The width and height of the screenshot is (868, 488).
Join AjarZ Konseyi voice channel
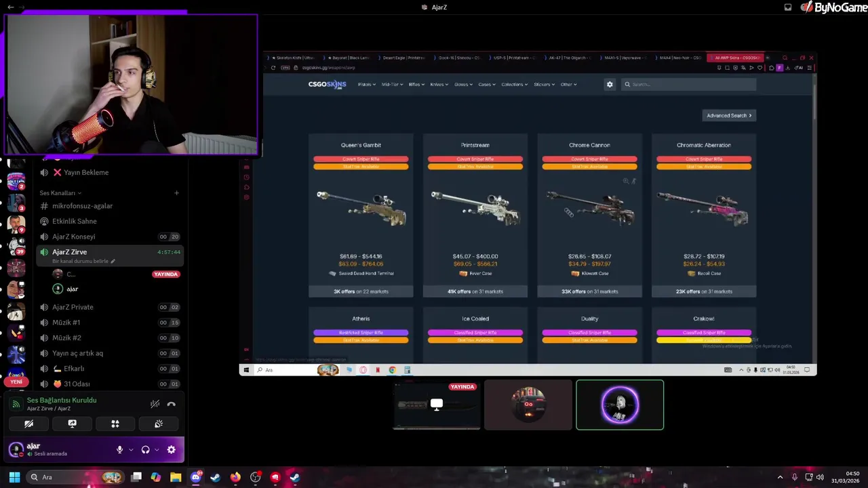108,237
